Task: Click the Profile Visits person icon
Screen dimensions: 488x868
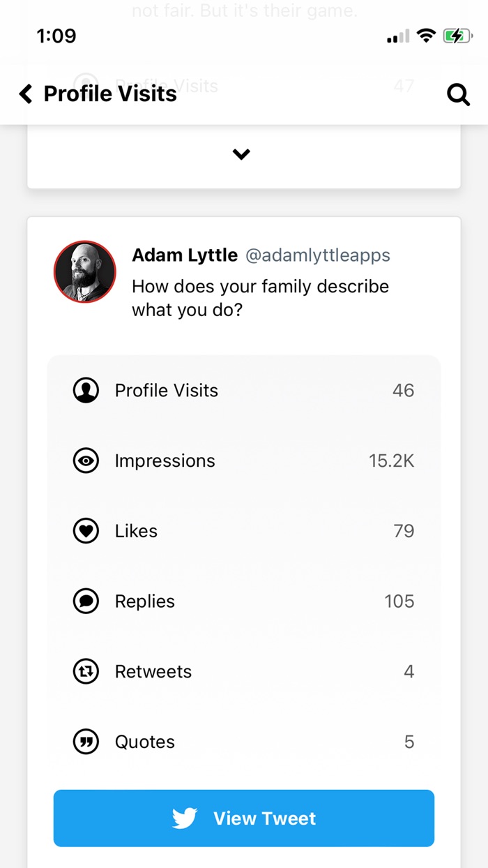Action: tap(86, 391)
